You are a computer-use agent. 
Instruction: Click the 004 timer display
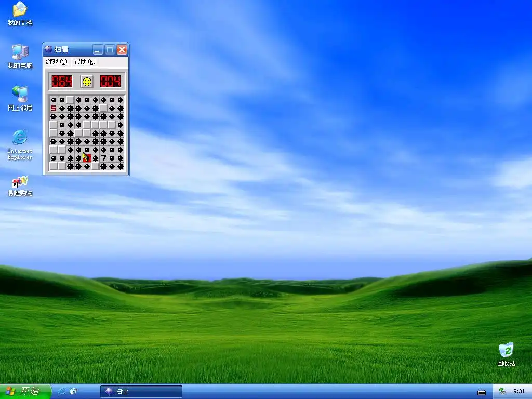tap(110, 82)
